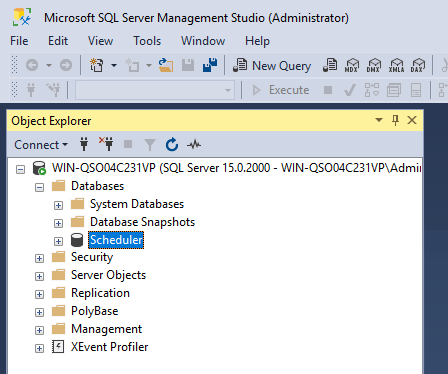Open the available databases combo box
Image resolution: width=448 pixels, height=374 pixels.
pyautogui.click(x=154, y=90)
